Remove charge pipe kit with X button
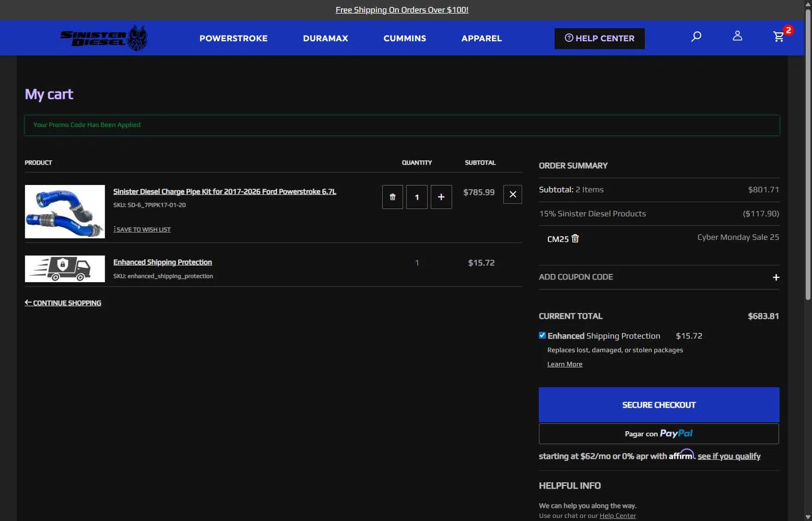Image resolution: width=812 pixels, height=521 pixels. (513, 194)
